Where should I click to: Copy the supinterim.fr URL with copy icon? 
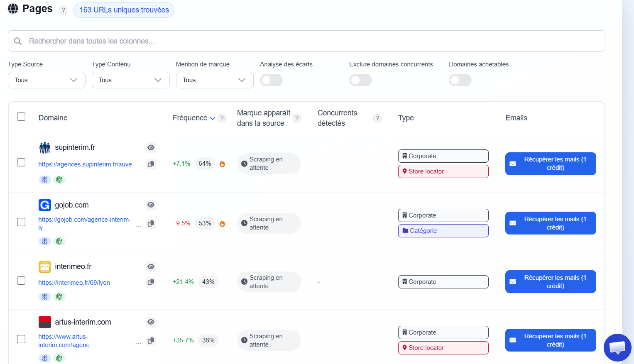click(151, 164)
